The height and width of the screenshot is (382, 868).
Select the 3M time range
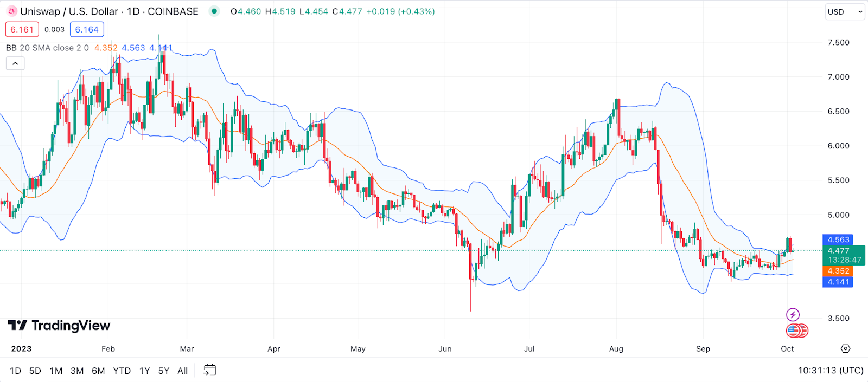pos(77,371)
